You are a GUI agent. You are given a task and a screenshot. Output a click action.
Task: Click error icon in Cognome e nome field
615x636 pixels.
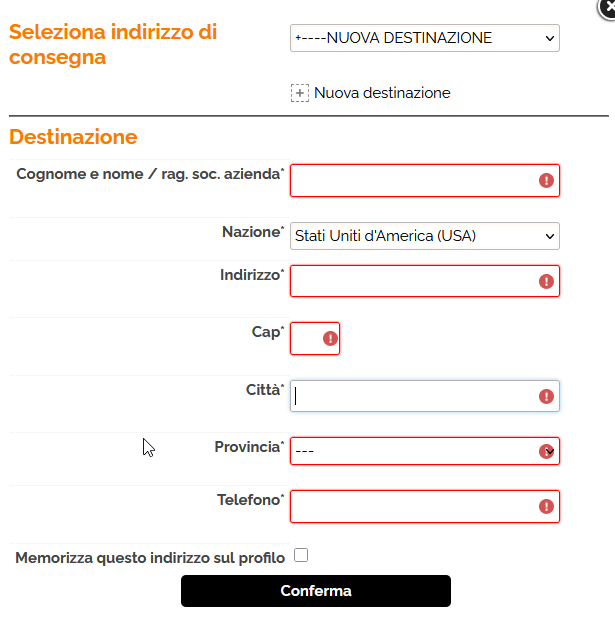coord(546,180)
